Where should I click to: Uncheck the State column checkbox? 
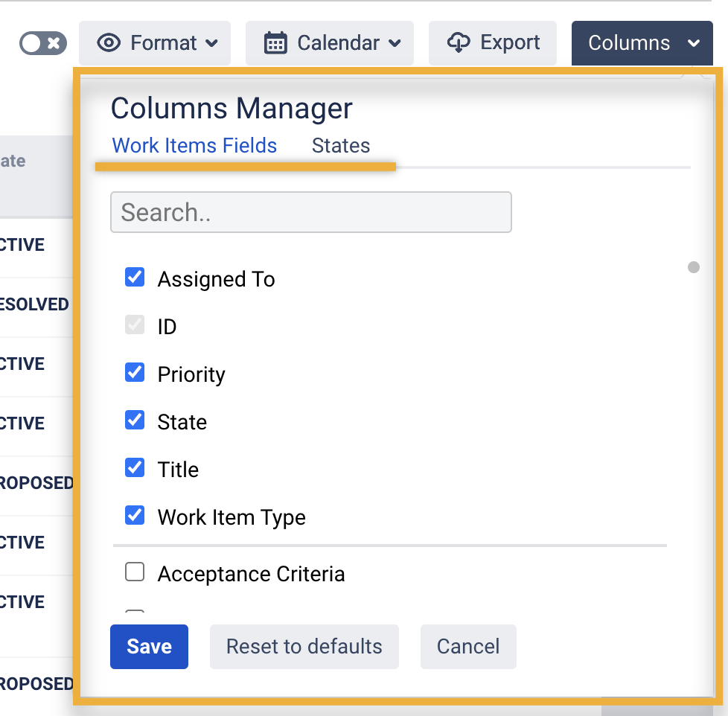point(135,421)
